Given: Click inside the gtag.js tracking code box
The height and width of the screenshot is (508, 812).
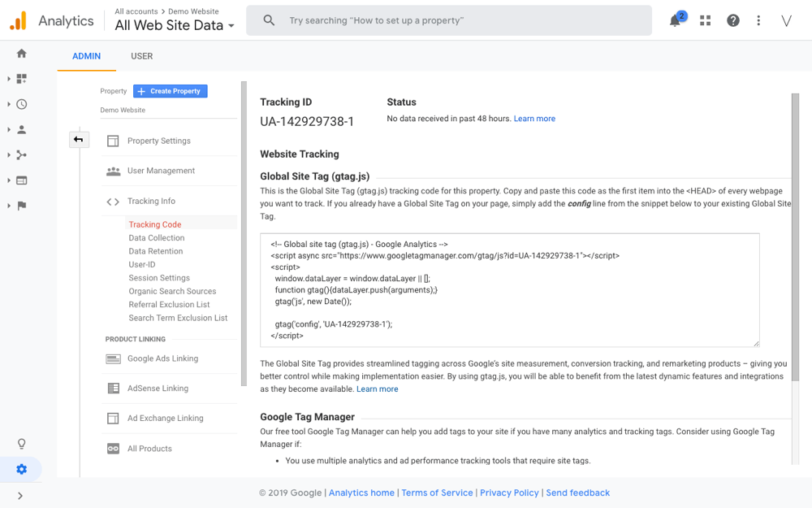Looking at the screenshot, I should (510, 290).
